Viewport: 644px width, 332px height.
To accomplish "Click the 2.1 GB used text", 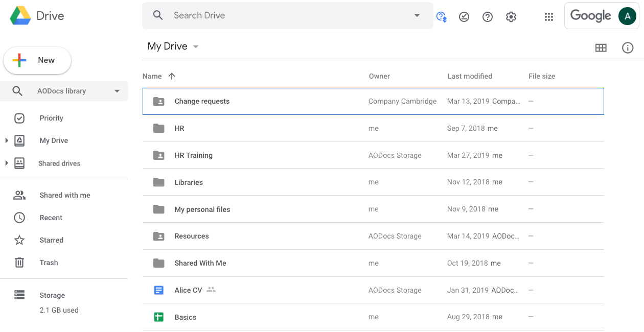I will pyautogui.click(x=59, y=310).
